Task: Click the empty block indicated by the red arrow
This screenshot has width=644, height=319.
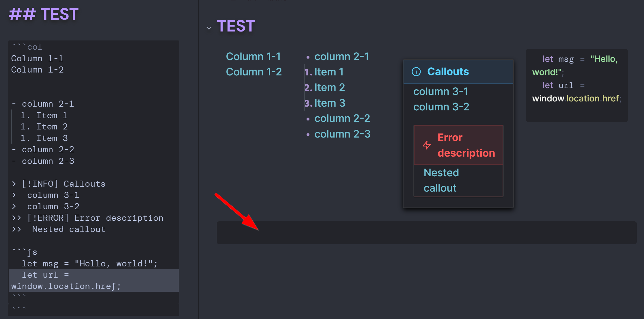Action: (404, 232)
